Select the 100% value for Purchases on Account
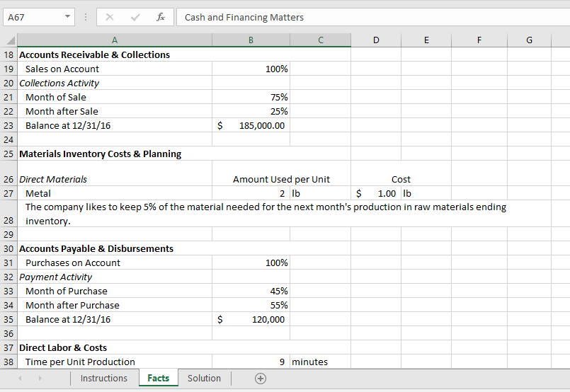570x392 pixels. [x=251, y=263]
